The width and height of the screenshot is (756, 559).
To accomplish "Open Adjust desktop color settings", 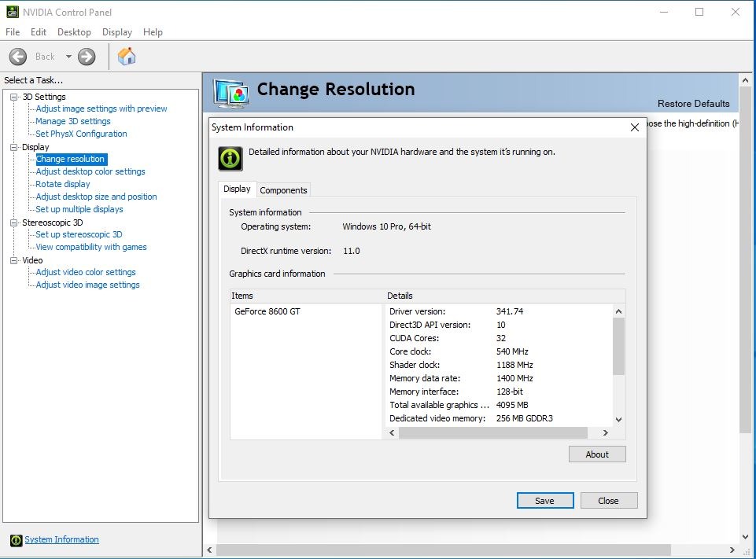I will click(90, 171).
